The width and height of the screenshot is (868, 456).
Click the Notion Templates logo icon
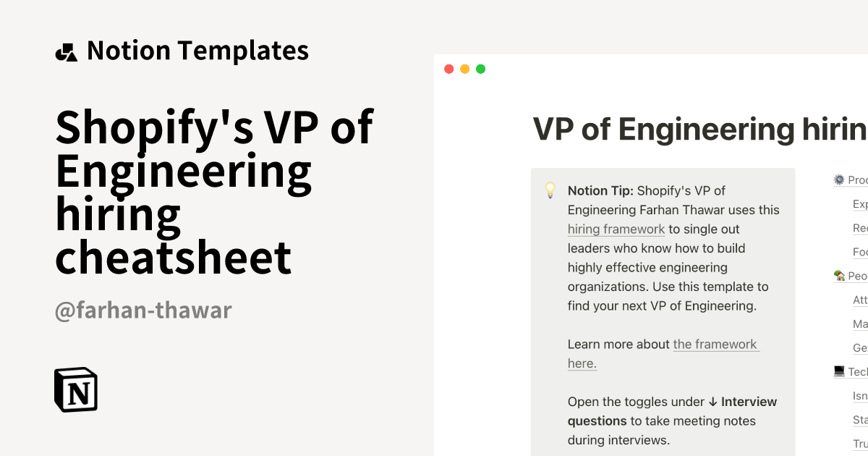point(67,50)
